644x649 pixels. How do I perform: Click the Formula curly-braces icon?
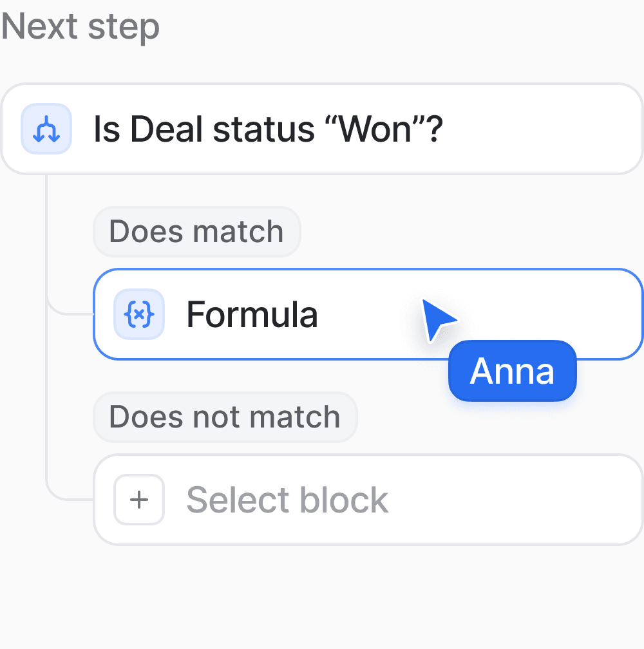[139, 314]
